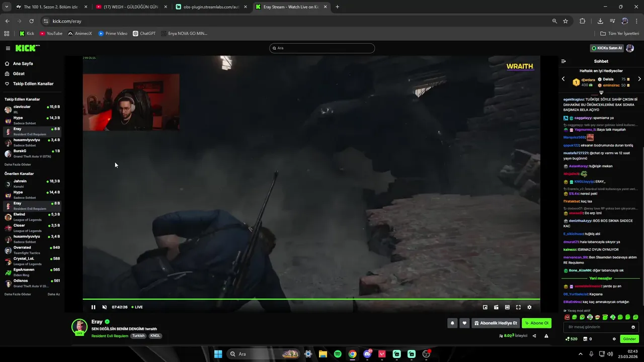Image resolution: width=644 pixels, height=362 pixels.
Task: Follow Eray with heart button
Action: click(x=464, y=323)
